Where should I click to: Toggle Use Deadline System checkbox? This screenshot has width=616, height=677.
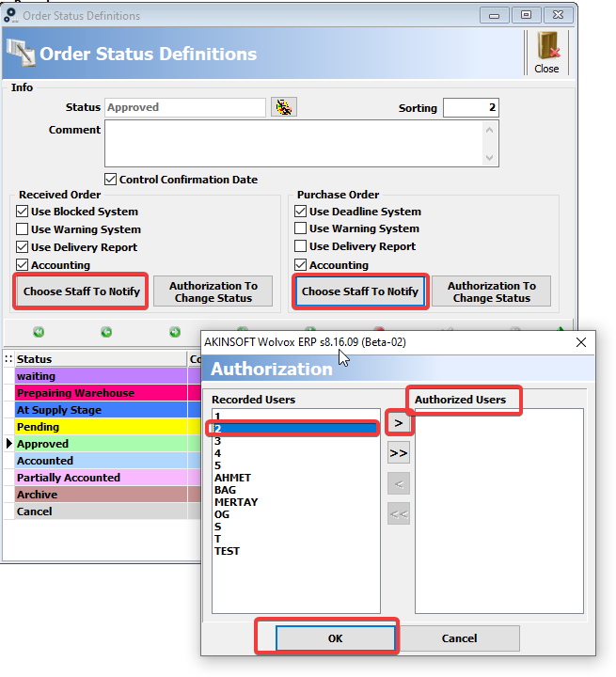tap(300, 212)
